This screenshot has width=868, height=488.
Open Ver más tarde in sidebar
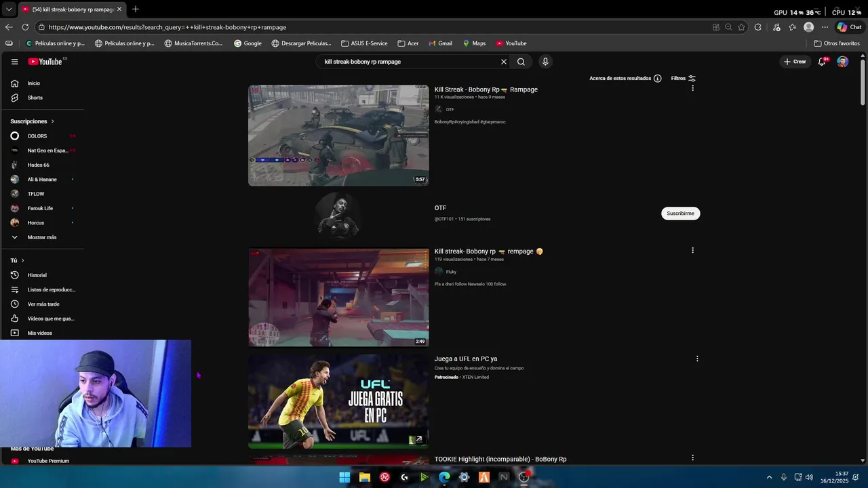click(42, 304)
